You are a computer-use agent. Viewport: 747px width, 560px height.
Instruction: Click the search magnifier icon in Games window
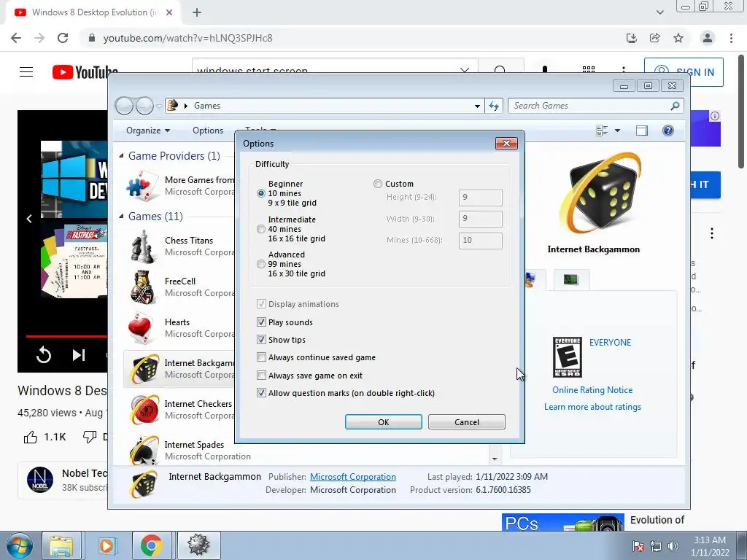click(675, 106)
